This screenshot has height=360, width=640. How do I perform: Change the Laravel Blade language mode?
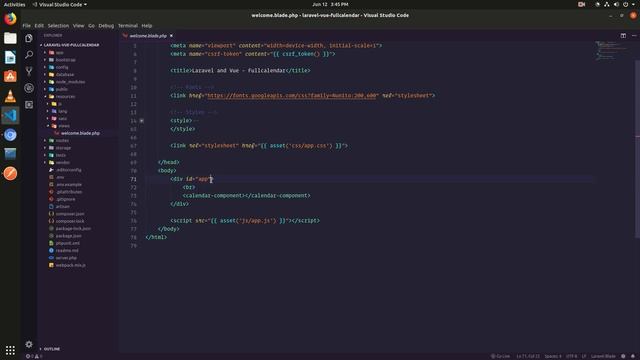click(x=603, y=356)
